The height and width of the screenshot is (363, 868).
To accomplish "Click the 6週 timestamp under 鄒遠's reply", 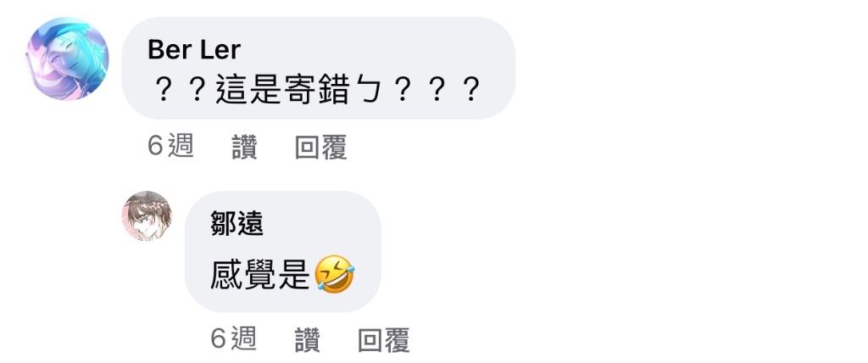I will [x=233, y=338].
